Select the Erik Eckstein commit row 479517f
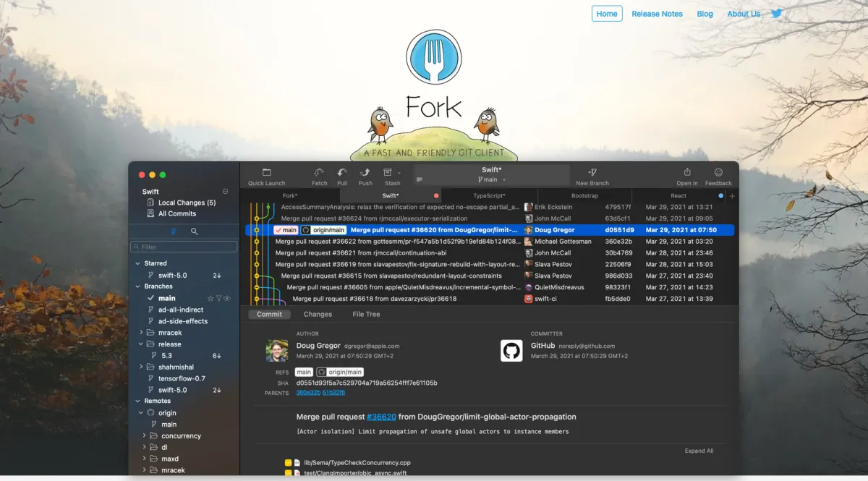This screenshot has height=481, width=868. (490, 207)
